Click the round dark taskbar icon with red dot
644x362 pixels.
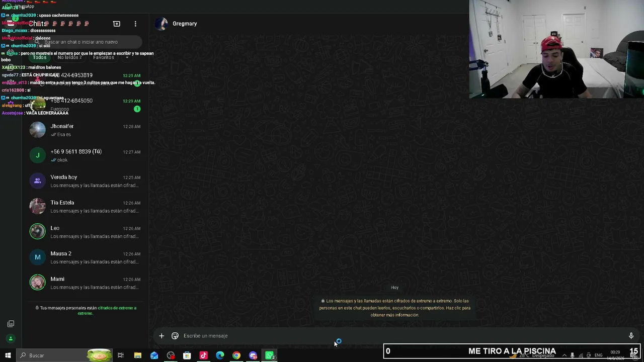[171, 355]
